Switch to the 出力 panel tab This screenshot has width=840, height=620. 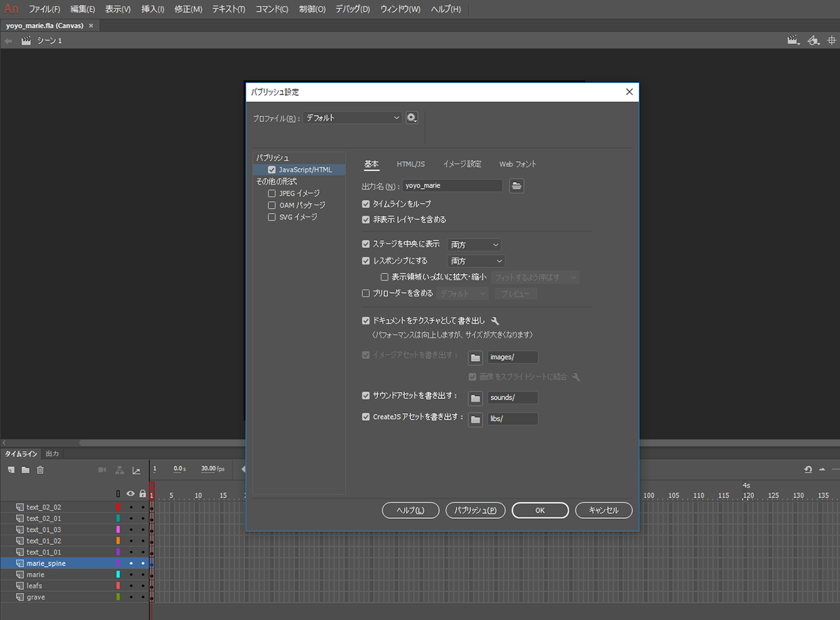coord(52,454)
